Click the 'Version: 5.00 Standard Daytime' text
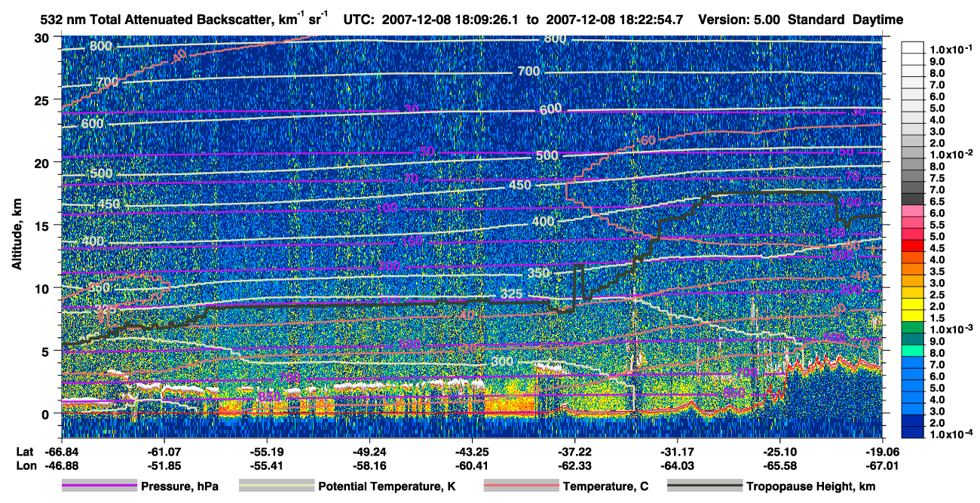This screenshot has height=503, width=980. pyautogui.click(x=801, y=20)
